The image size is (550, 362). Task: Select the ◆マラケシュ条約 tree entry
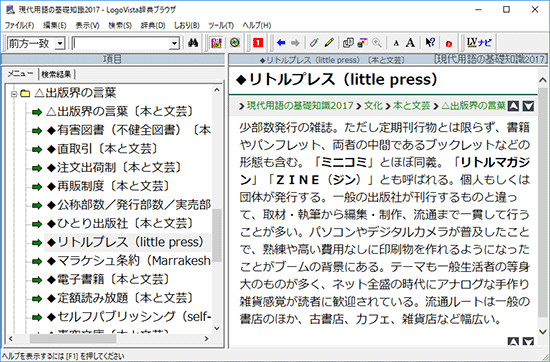[x=129, y=261]
